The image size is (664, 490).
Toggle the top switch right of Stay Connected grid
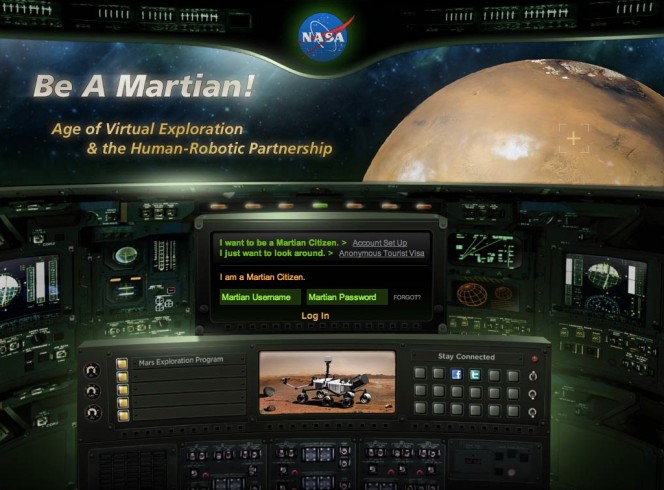(x=534, y=375)
